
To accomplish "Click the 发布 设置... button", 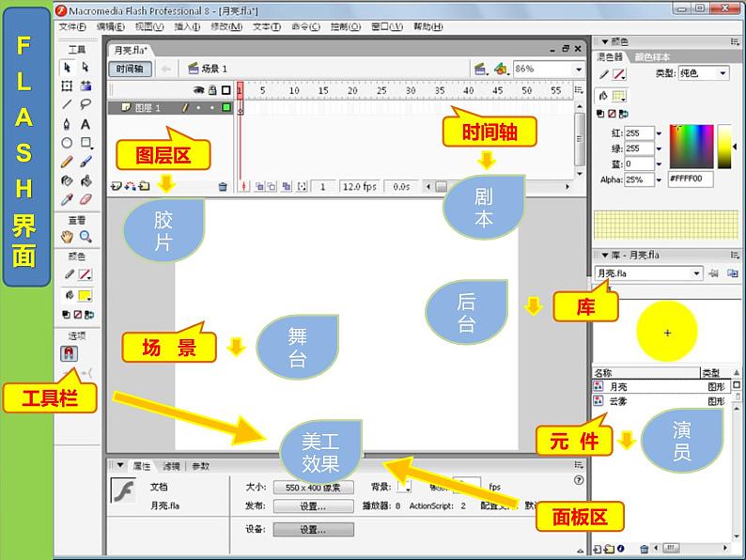I will click(x=314, y=506).
